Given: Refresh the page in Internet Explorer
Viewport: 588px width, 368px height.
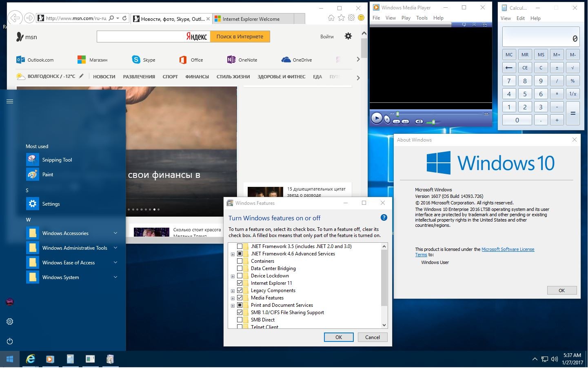Looking at the screenshot, I should pos(124,18).
